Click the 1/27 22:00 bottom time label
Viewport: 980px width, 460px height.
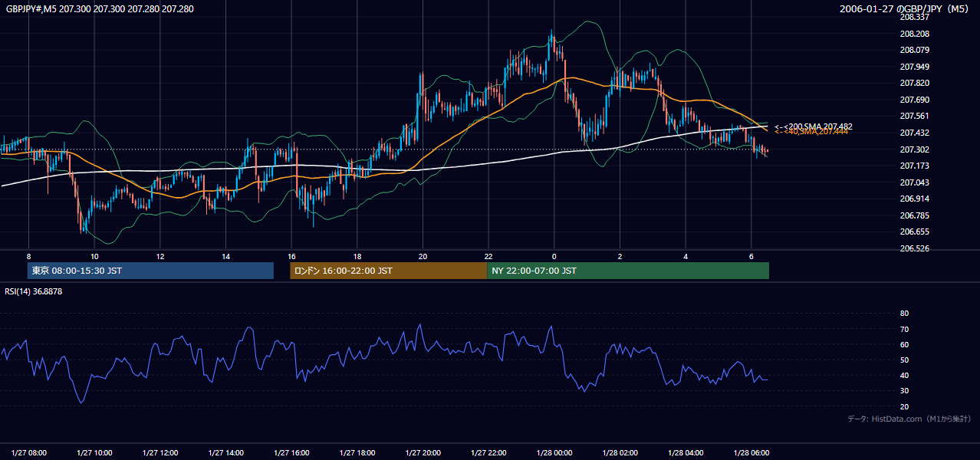[x=488, y=453]
